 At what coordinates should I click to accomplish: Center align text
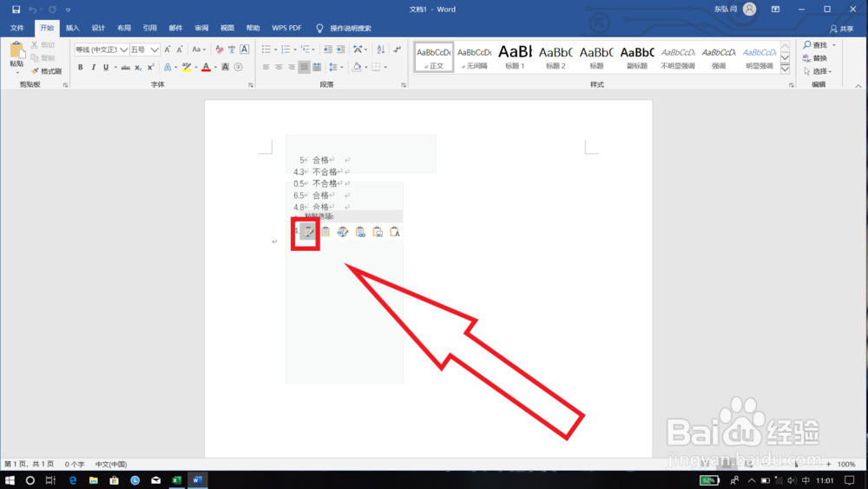[x=279, y=68]
